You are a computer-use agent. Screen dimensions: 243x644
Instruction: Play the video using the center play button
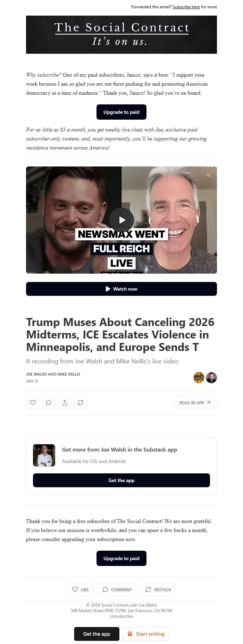pyautogui.click(x=121, y=220)
